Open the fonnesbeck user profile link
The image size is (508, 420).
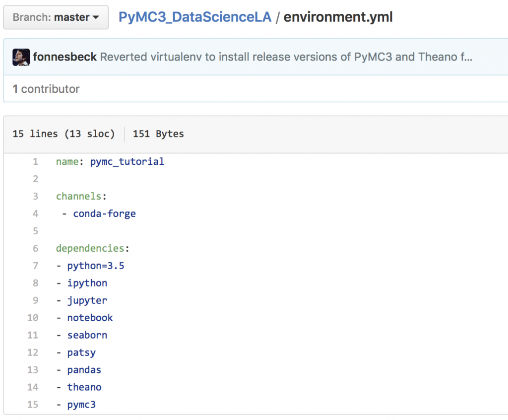[x=64, y=57]
